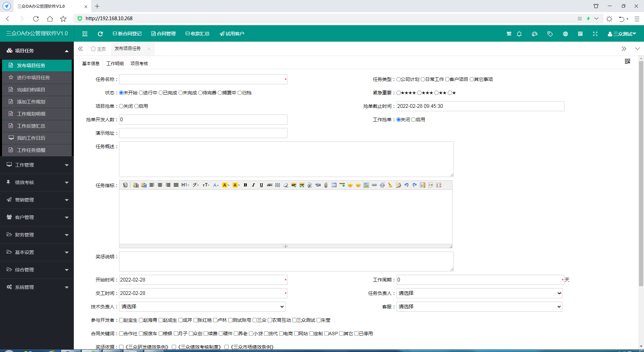Open the H1 heading editor dropdown
This screenshot has width=644, height=352.
[x=185, y=185]
